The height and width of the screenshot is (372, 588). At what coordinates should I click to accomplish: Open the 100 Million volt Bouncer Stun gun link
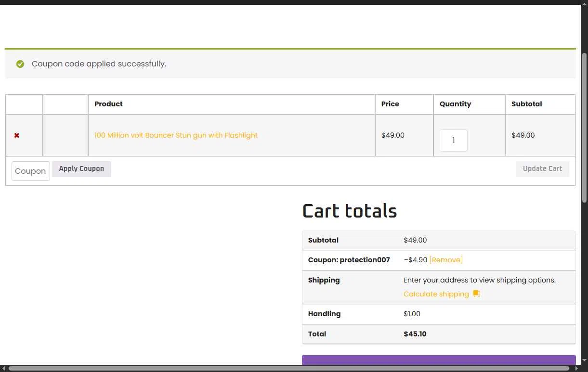[x=176, y=135]
